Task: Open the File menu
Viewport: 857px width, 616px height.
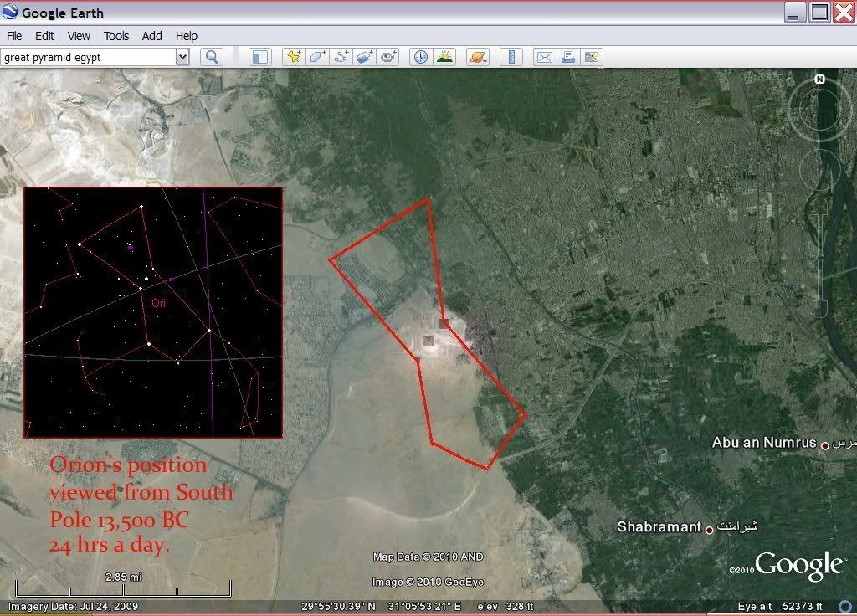Action: [x=14, y=36]
